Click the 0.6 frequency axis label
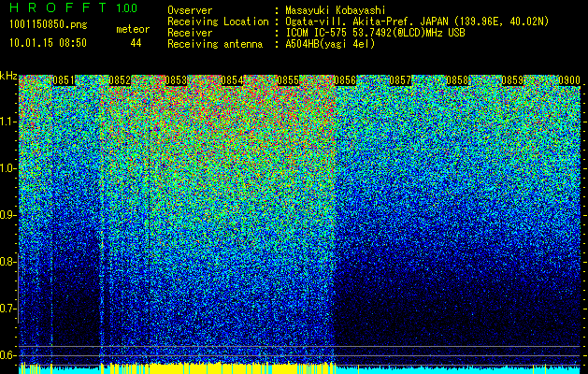588x374 pixels. pos(8,355)
